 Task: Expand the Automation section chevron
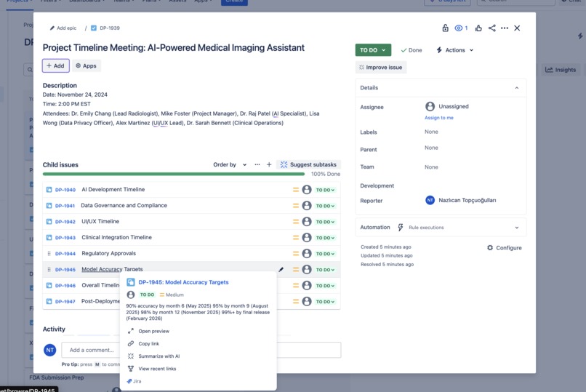517,228
